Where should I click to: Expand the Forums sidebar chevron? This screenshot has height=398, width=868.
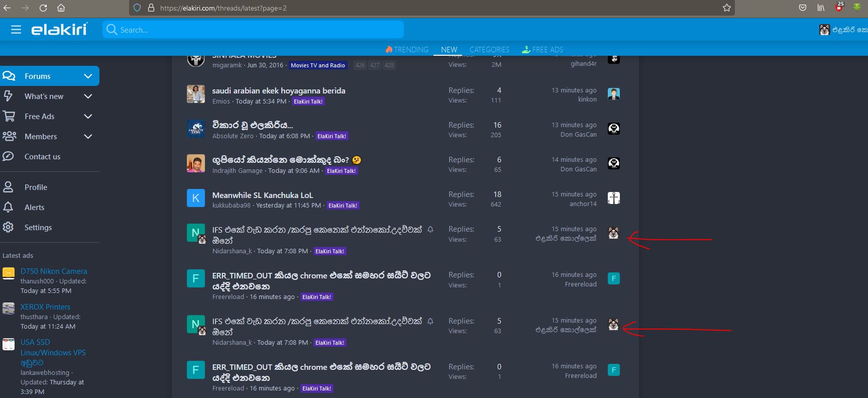pos(88,76)
